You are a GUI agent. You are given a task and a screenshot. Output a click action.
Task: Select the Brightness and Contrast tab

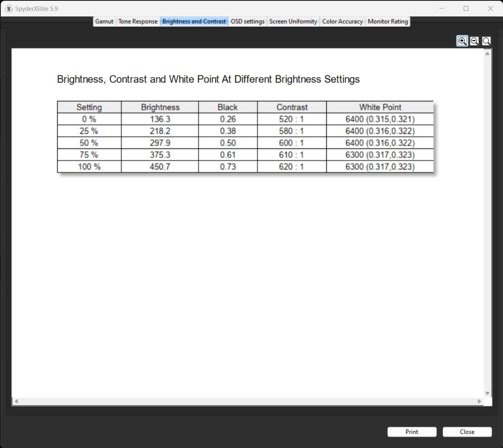(194, 21)
